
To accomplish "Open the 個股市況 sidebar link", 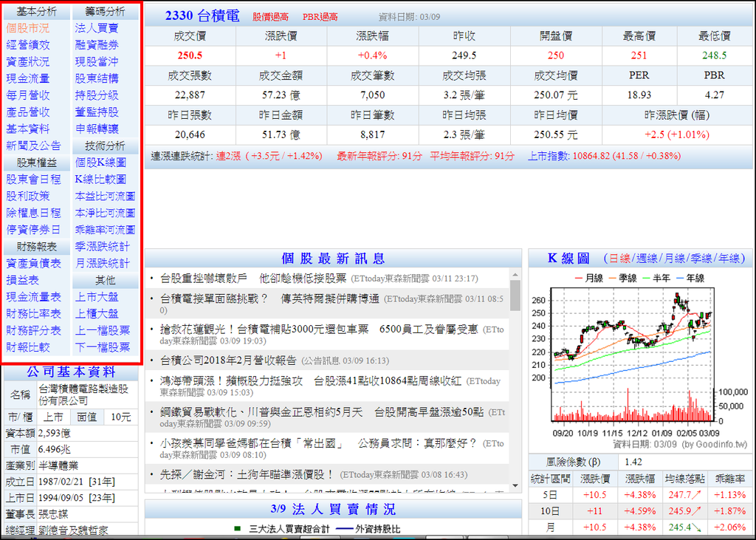I will point(27,28).
